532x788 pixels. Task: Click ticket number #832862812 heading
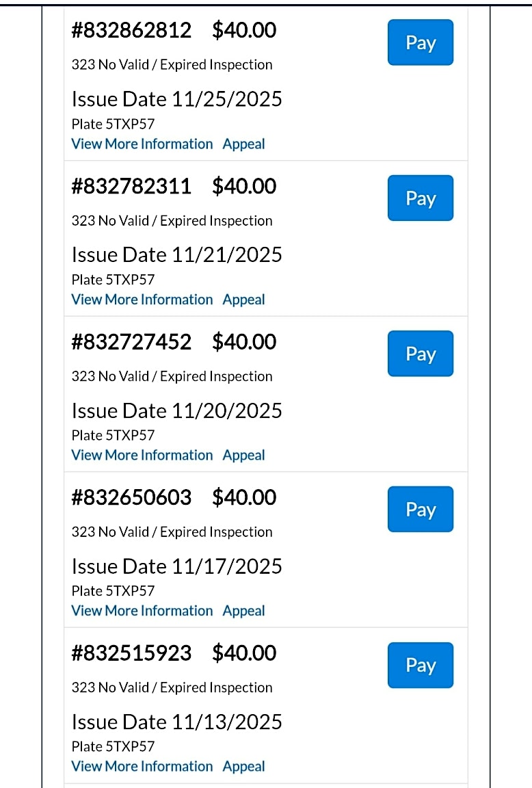coord(131,30)
